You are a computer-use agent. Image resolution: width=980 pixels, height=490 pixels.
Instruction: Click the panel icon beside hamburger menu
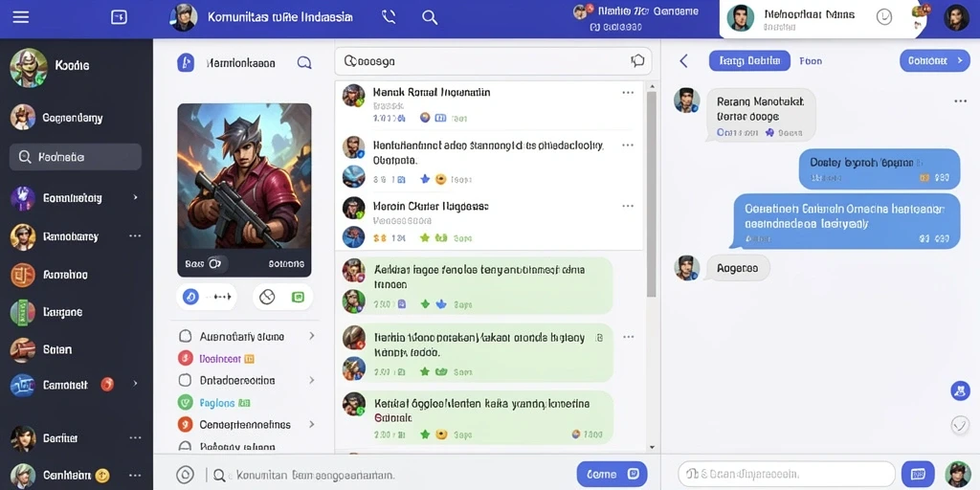click(x=119, y=17)
